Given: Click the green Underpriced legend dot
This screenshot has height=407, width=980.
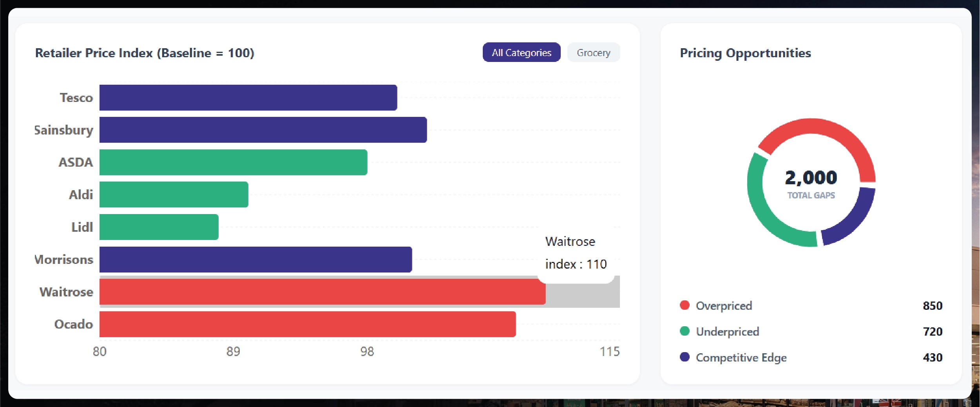Looking at the screenshot, I should point(685,331).
